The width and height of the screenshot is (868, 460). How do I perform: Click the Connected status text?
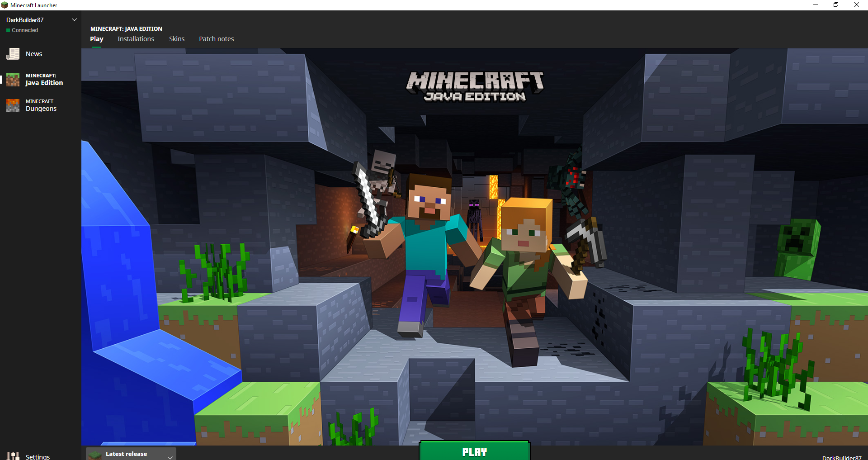[x=25, y=30]
